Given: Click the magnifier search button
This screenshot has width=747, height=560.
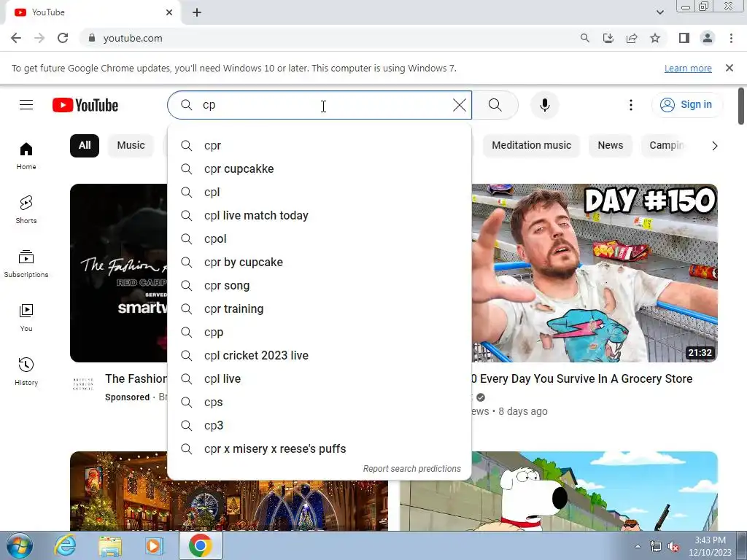Looking at the screenshot, I should pos(495,105).
